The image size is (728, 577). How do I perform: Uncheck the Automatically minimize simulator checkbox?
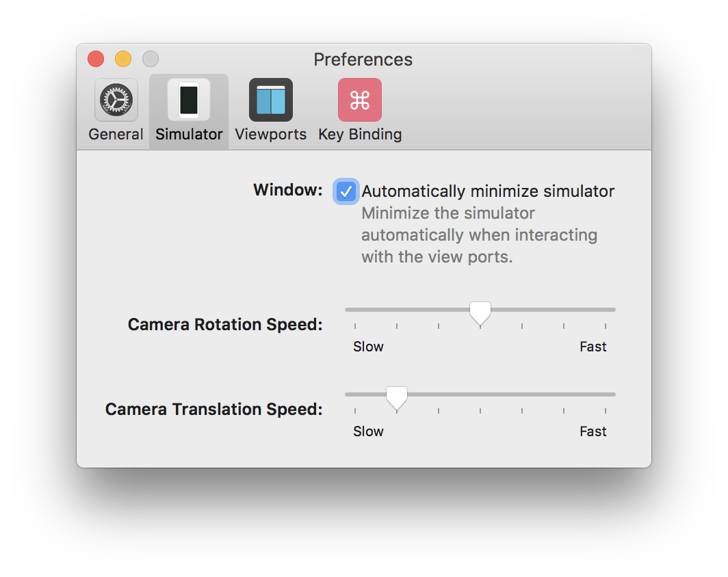click(x=346, y=191)
